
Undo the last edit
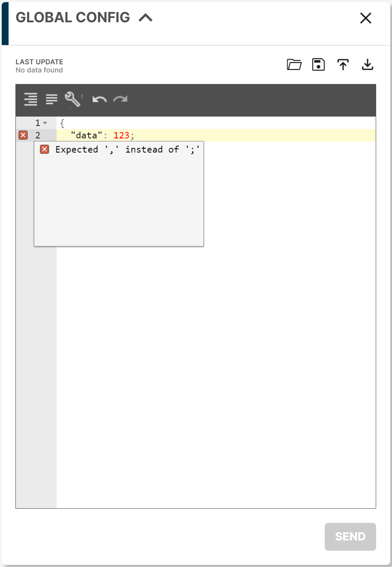click(99, 99)
